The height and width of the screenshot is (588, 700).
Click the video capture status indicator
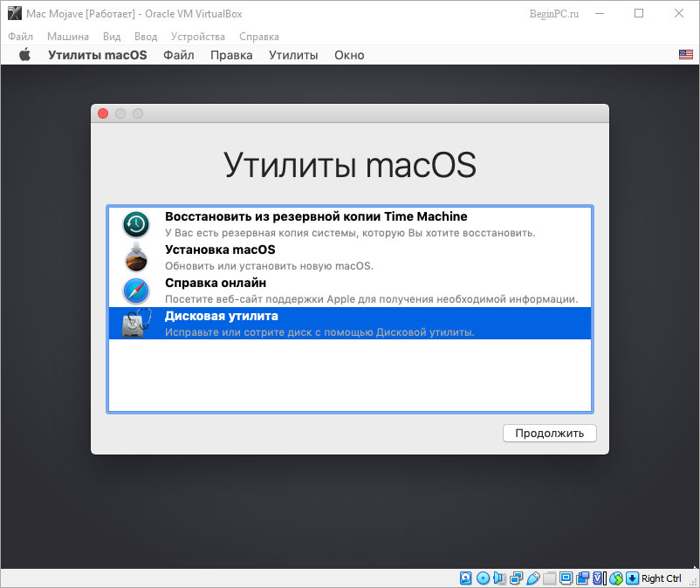(x=582, y=578)
